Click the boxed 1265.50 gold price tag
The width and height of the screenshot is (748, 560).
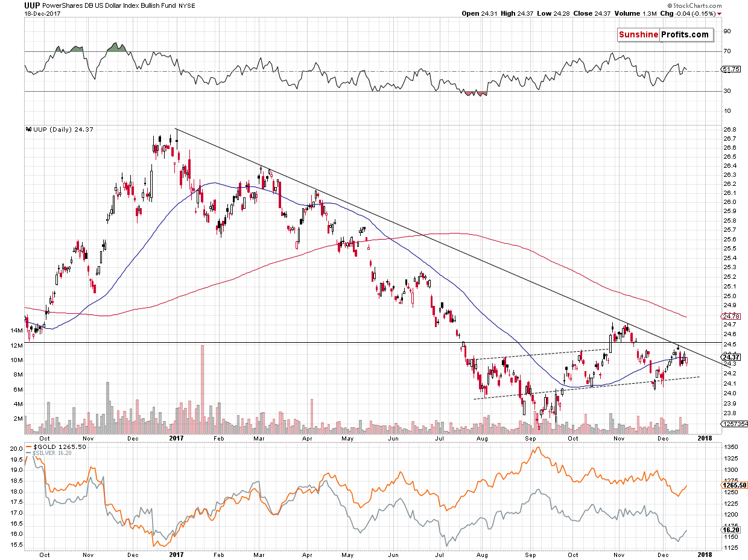pyautogui.click(x=734, y=485)
